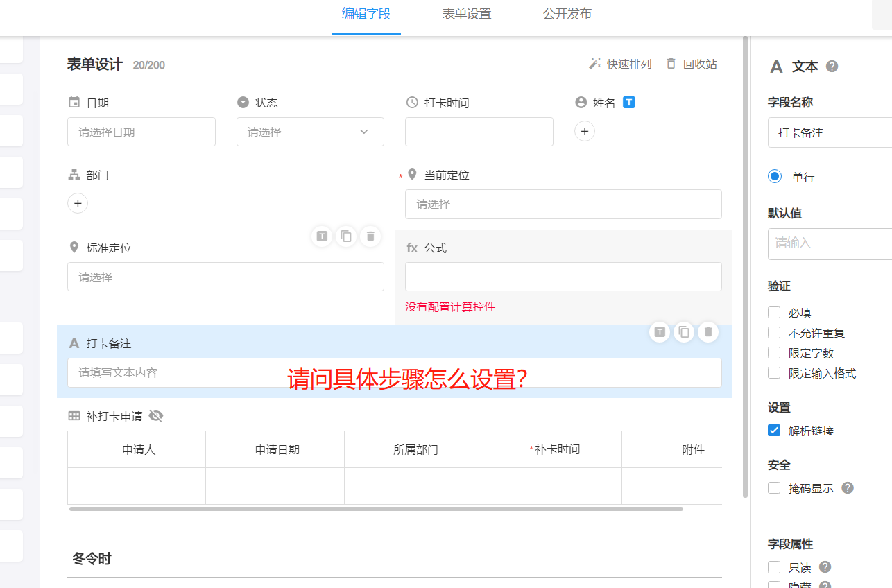Screen dimensions: 892x588
Task: Click the Quick Arrange magic wand icon
Action: click(594, 64)
